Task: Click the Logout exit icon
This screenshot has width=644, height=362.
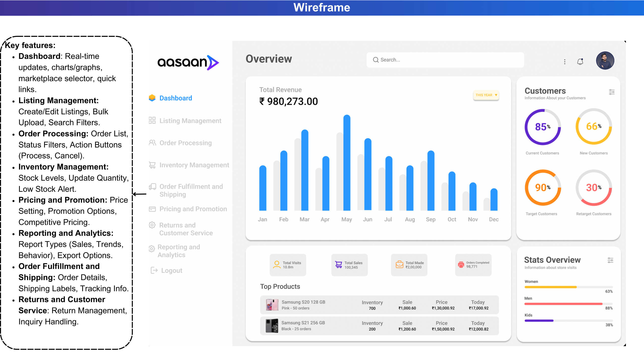Action: tap(154, 270)
